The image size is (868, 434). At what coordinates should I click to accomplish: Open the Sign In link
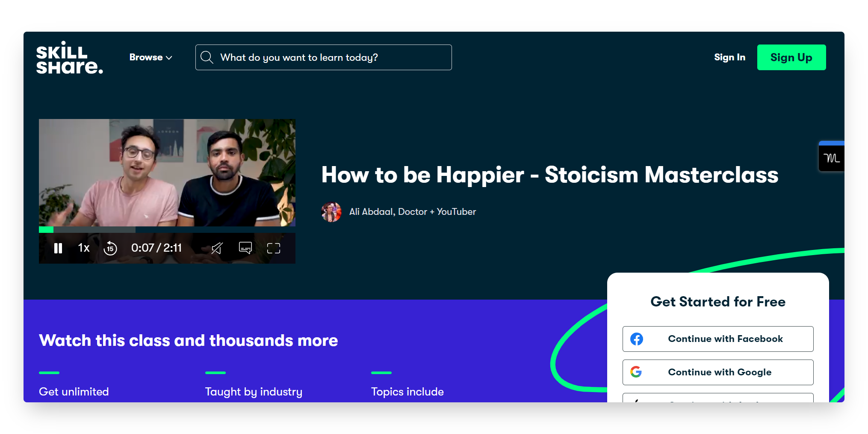(729, 57)
